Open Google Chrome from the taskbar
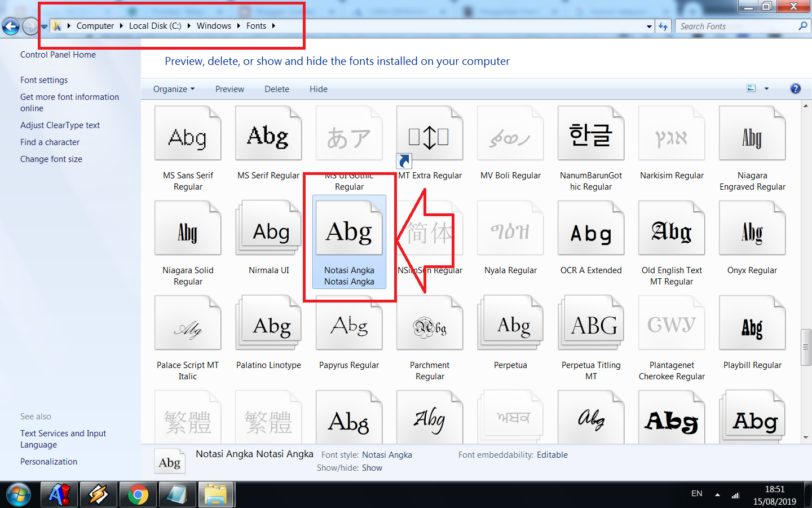The height and width of the screenshot is (508, 812). (138, 495)
